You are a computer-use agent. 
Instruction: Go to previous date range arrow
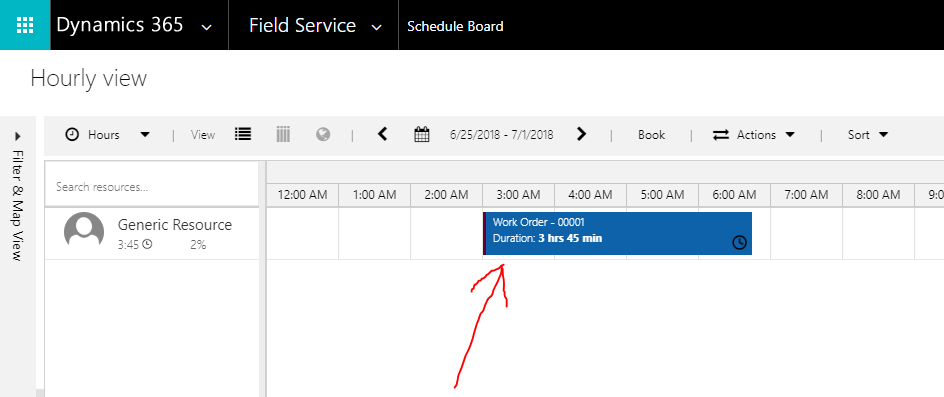point(382,134)
